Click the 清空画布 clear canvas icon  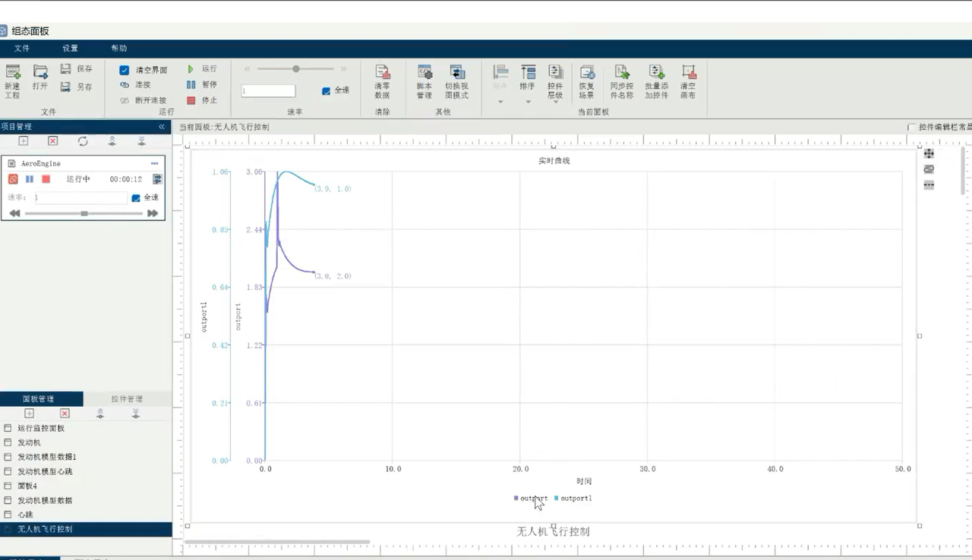(x=688, y=74)
